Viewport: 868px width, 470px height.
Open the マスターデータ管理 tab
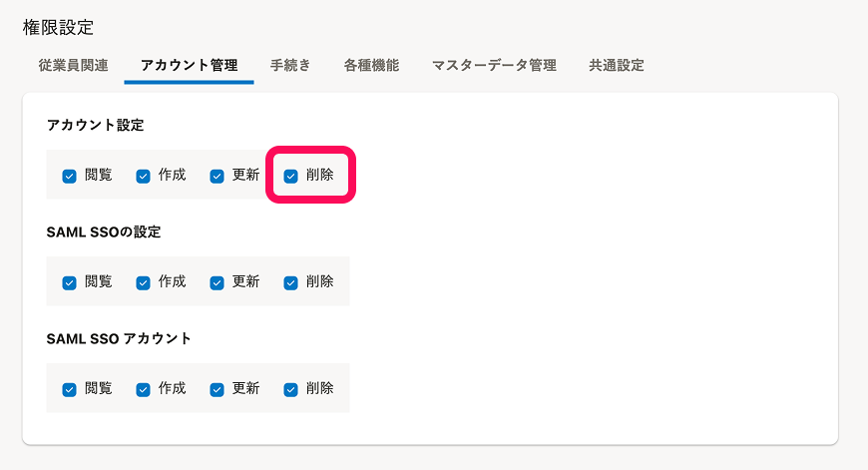[494, 66]
